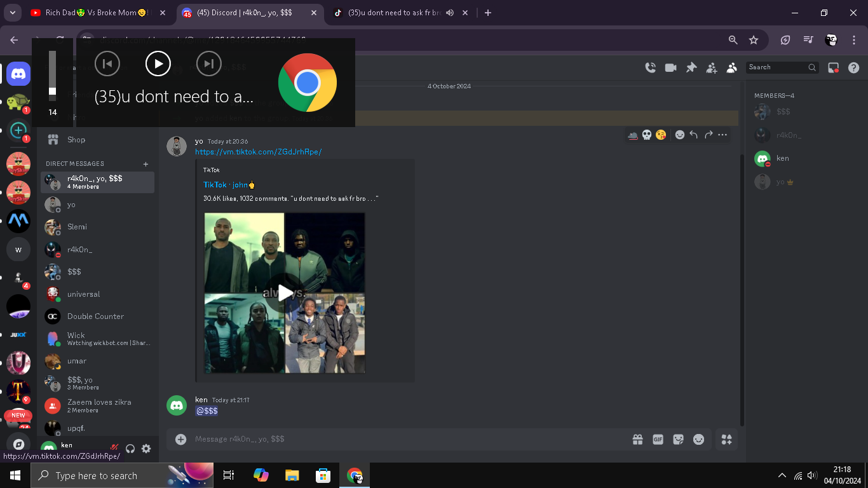Open the Discord inbox
The width and height of the screenshot is (868, 488).
point(834,67)
